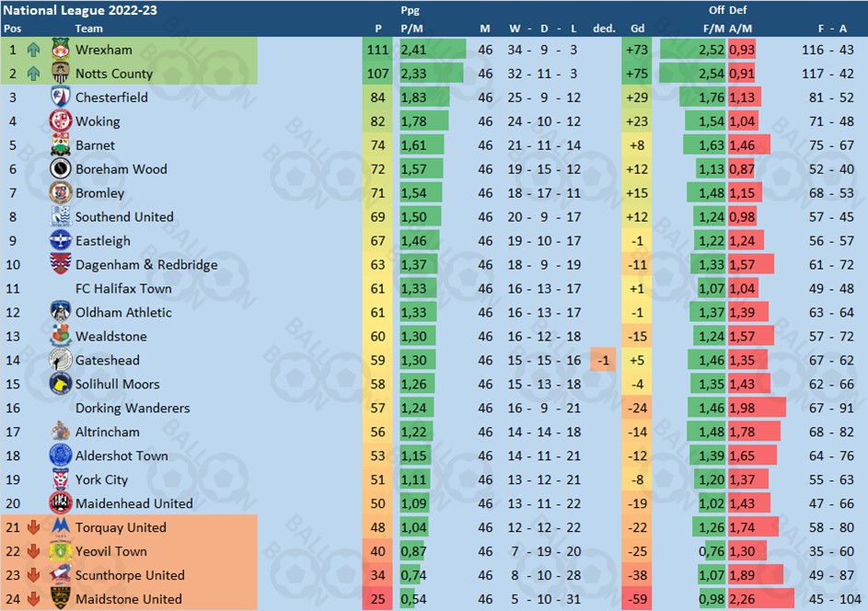Viewport: 868px width, 611px height.
Task: Click the Woking club badge
Action: click(x=61, y=121)
